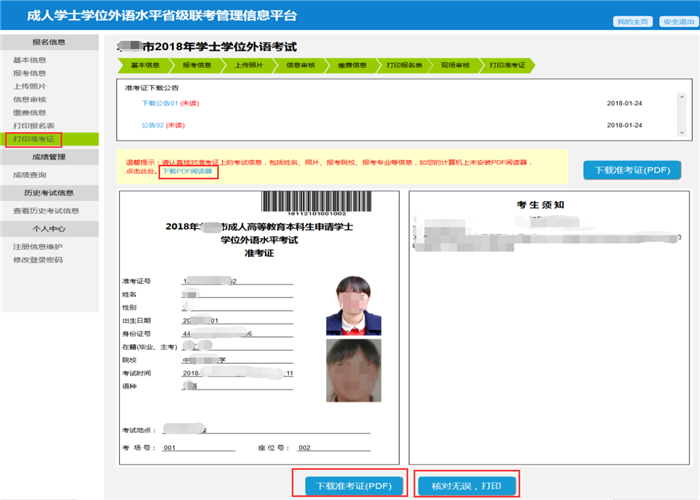Click 修改登录密码 in 个人中心
This screenshot has height=500, width=700.
(x=37, y=260)
